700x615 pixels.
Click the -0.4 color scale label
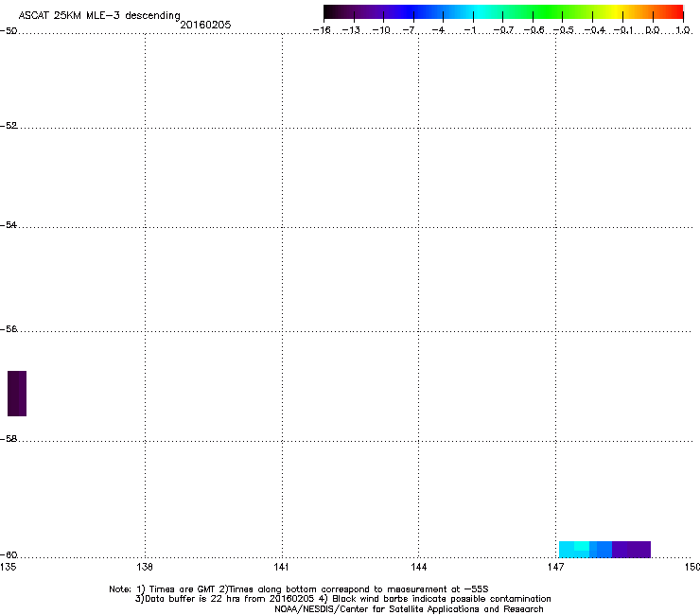pyautogui.click(x=595, y=30)
